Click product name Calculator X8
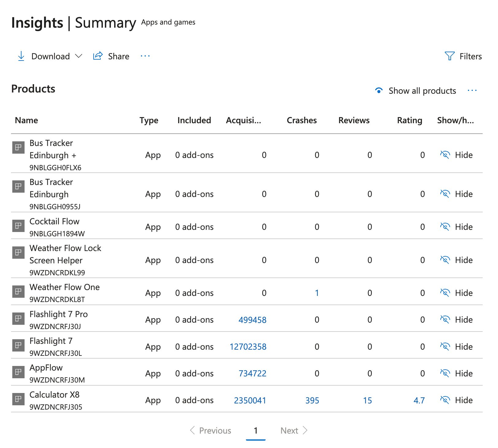 [54, 395]
